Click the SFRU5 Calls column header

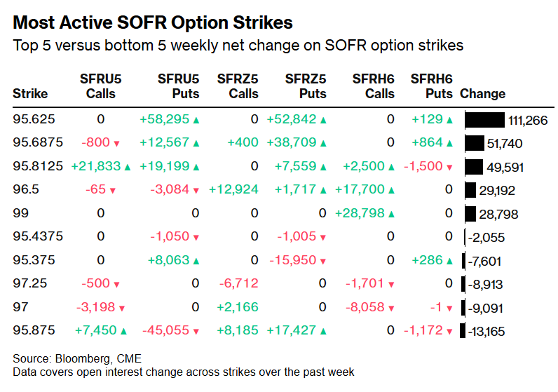tap(100, 86)
